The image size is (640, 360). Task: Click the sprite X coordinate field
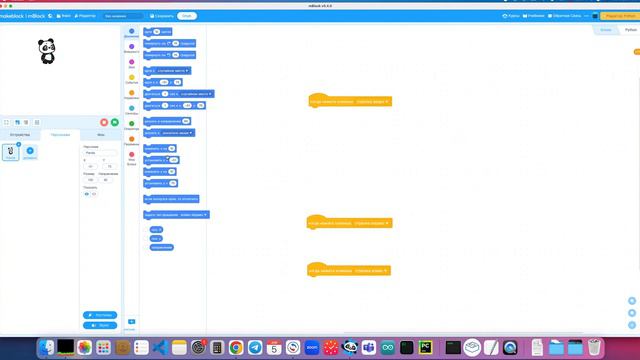tap(90, 166)
